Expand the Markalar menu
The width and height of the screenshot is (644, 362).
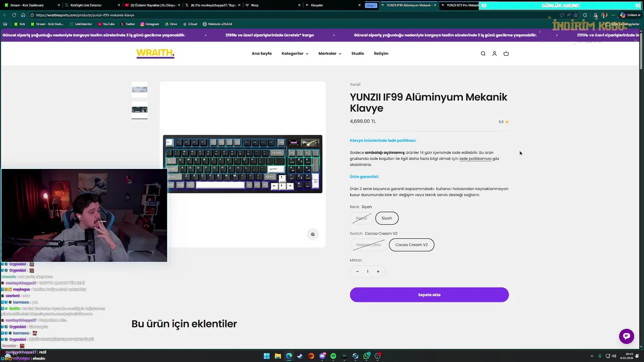pos(330,54)
